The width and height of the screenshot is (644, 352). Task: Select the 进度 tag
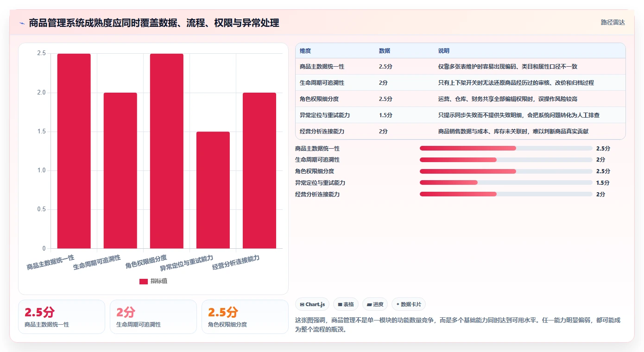tap(375, 304)
